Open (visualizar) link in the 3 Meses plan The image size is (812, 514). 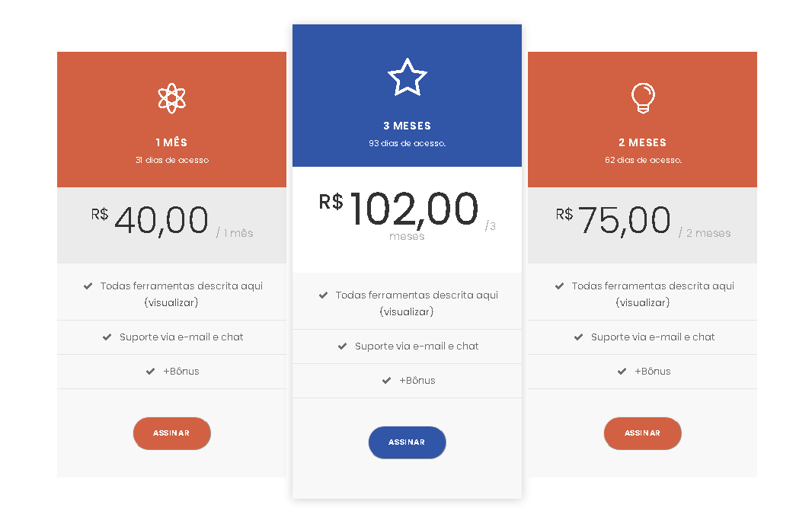point(407,311)
